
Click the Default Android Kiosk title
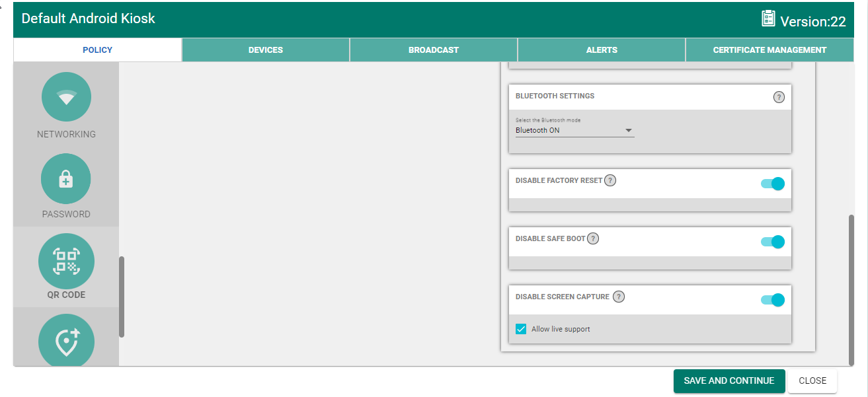click(x=89, y=18)
